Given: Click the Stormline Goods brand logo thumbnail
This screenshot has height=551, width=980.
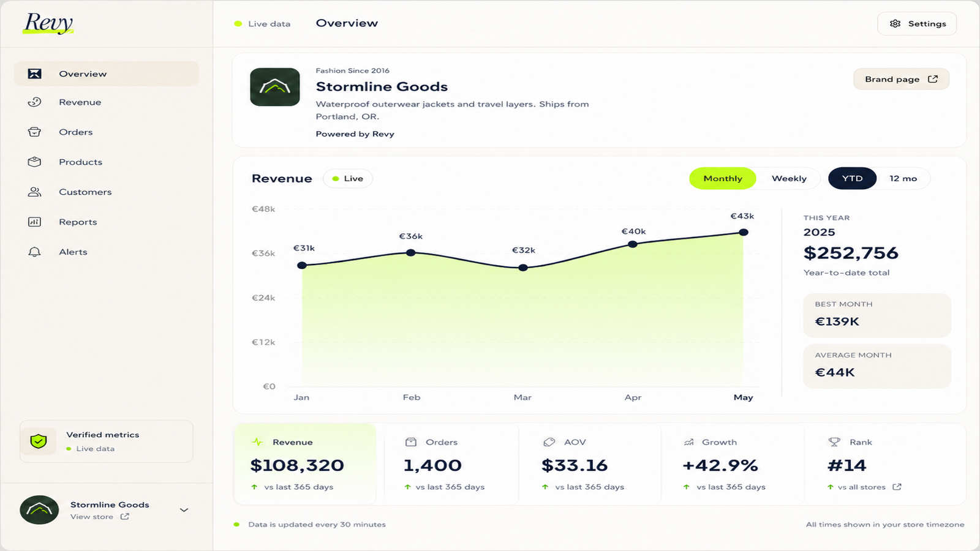Looking at the screenshot, I should point(275,88).
